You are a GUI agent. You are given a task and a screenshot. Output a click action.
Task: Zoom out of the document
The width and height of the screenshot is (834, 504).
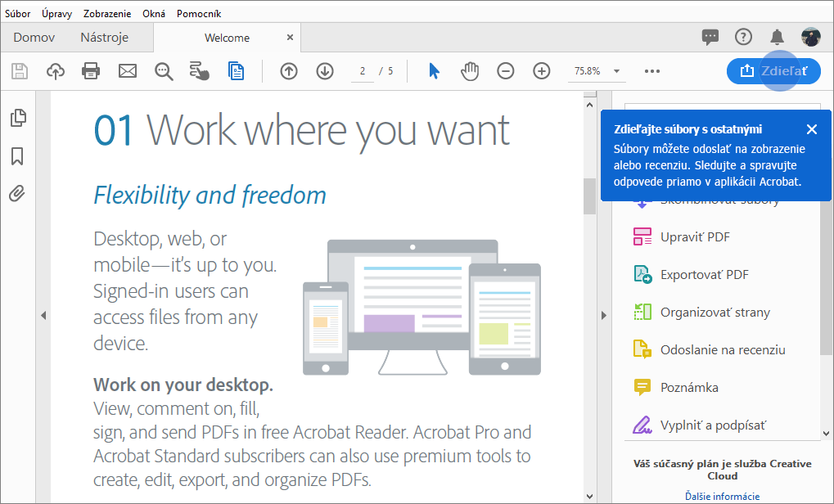pyautogui.click(x=505, y=71)
